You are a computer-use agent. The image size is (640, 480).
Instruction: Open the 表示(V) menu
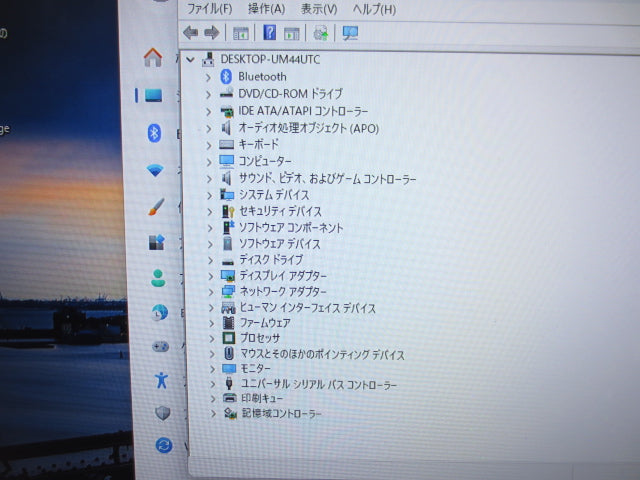pos(319,9)
